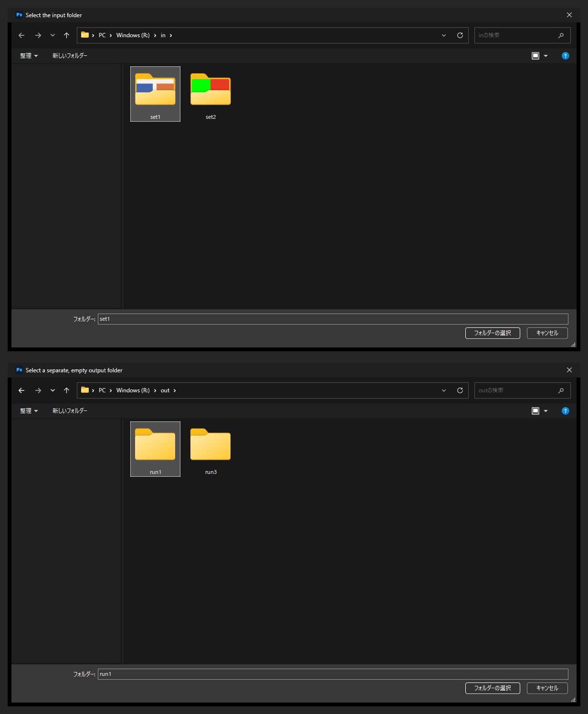Confirm フォルダーの選択 in output dialog

coord(493,688)
